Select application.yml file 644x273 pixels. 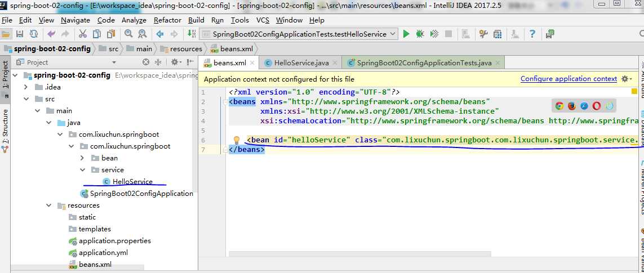[x=103, y=253]
